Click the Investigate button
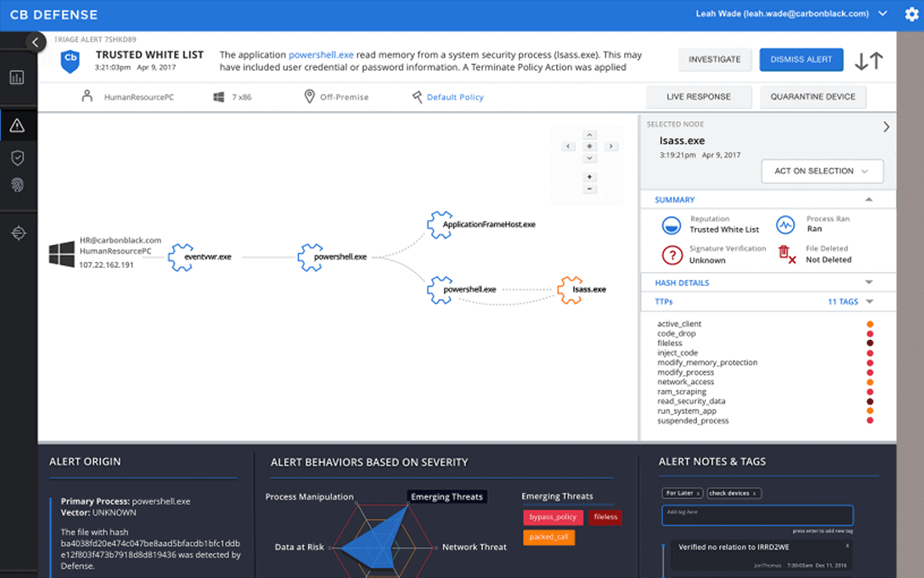 (x=715, y=59)
